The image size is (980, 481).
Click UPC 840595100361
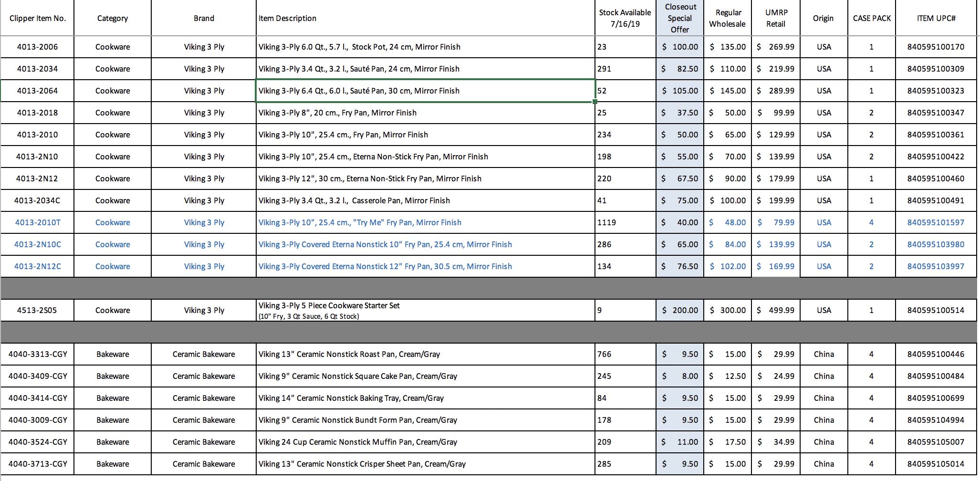(936, 135)
